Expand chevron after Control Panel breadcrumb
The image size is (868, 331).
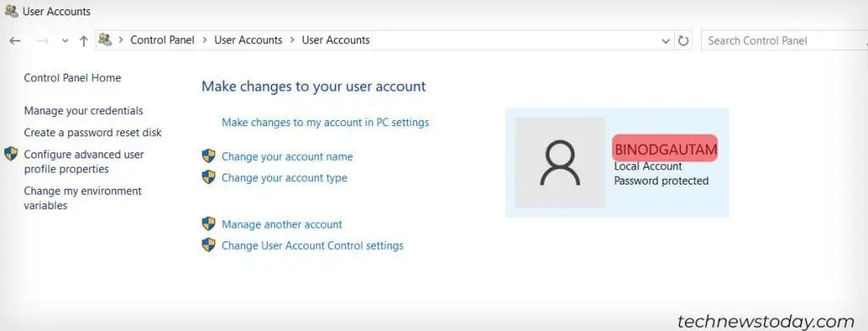pyautogui.click(x=204, y=41)
